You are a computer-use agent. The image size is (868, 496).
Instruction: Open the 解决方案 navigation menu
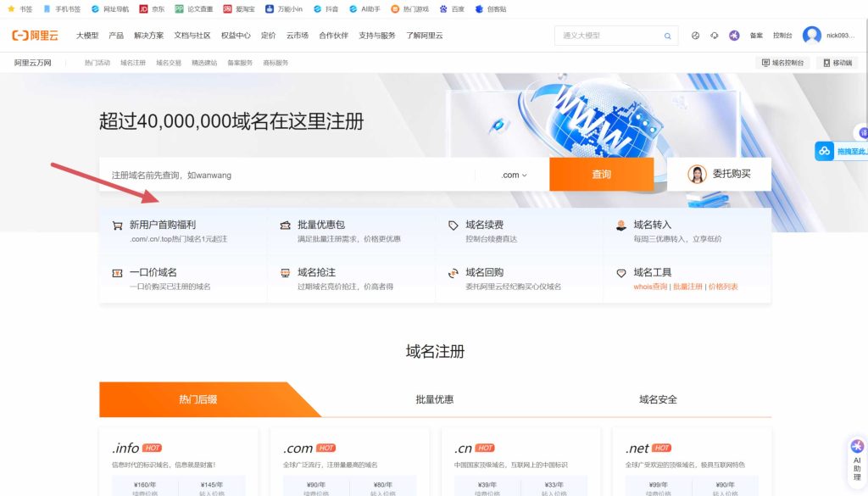click(149, 36)
